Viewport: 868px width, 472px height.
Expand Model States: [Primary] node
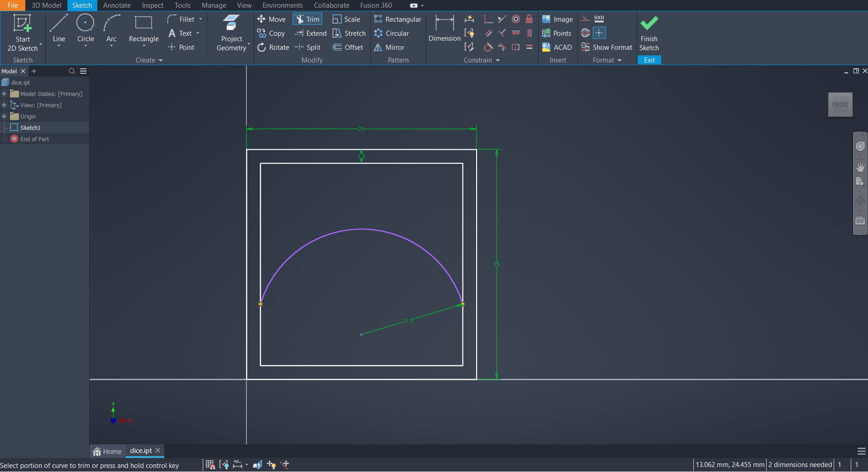pos(4,94)
